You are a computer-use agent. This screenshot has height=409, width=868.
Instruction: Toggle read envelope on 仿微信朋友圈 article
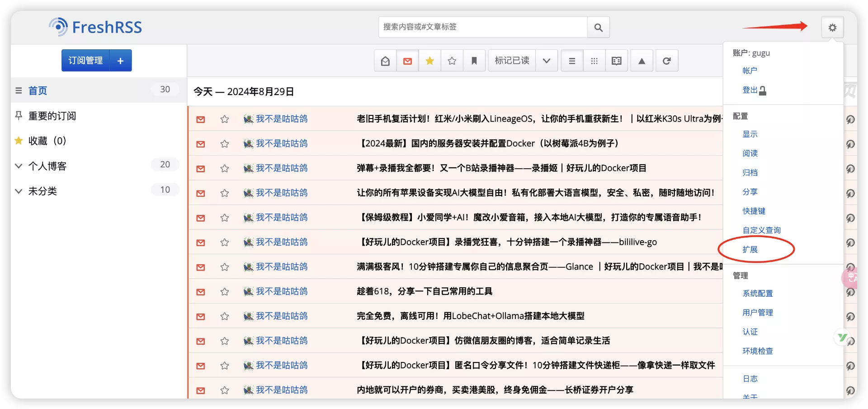(x=201, y=341)
